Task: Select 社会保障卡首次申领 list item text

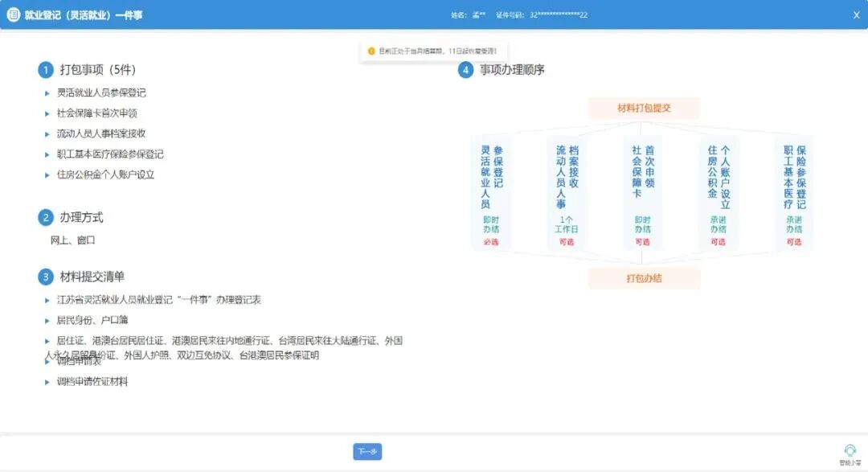Action: point(97,113)
